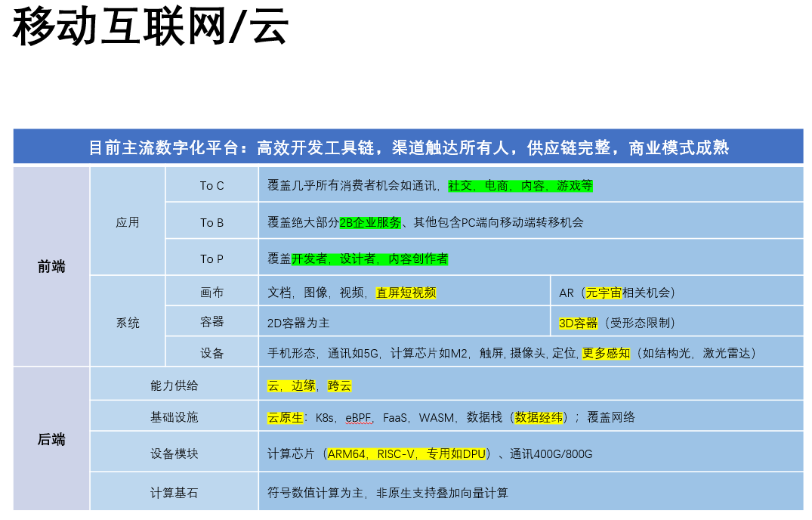
Task: Select the highlighted 3D容器 text
Action: (578, 323)
